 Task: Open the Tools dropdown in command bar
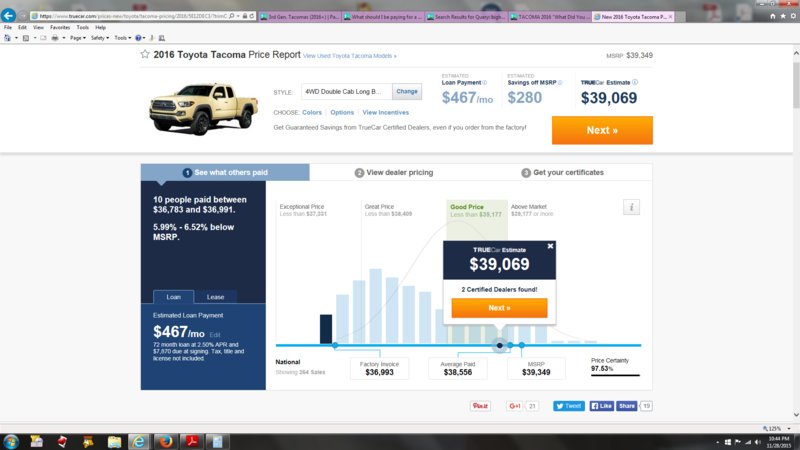pyautogui.click(x=122, y=38)
